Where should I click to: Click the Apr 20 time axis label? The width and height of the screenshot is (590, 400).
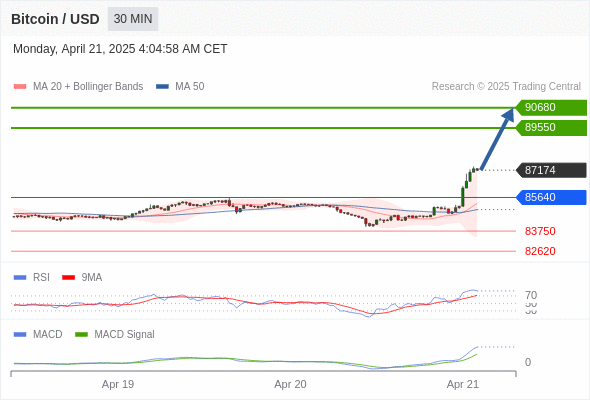pos(290,384)
